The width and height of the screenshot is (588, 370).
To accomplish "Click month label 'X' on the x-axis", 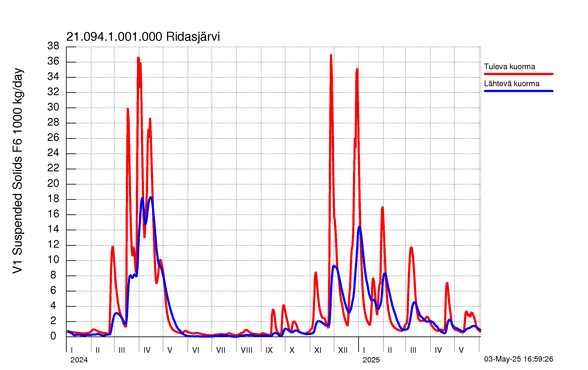I will pyautogui.click(x=292, y=350).
